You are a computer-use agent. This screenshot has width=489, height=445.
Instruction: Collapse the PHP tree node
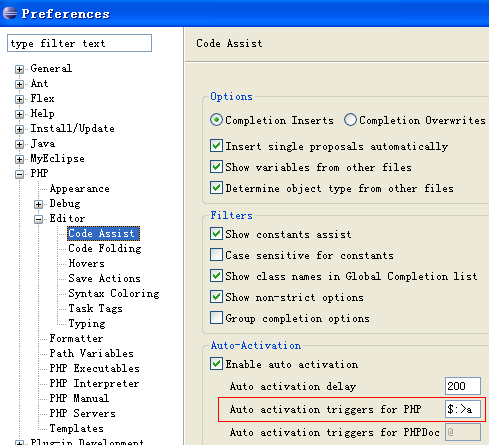pyautogui.click(x=19, y=174)
